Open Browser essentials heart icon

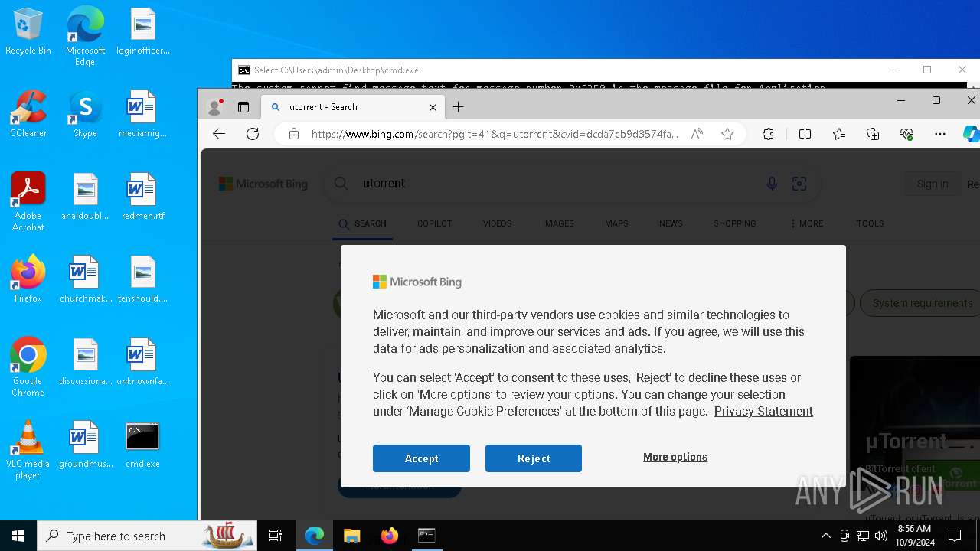906,134
